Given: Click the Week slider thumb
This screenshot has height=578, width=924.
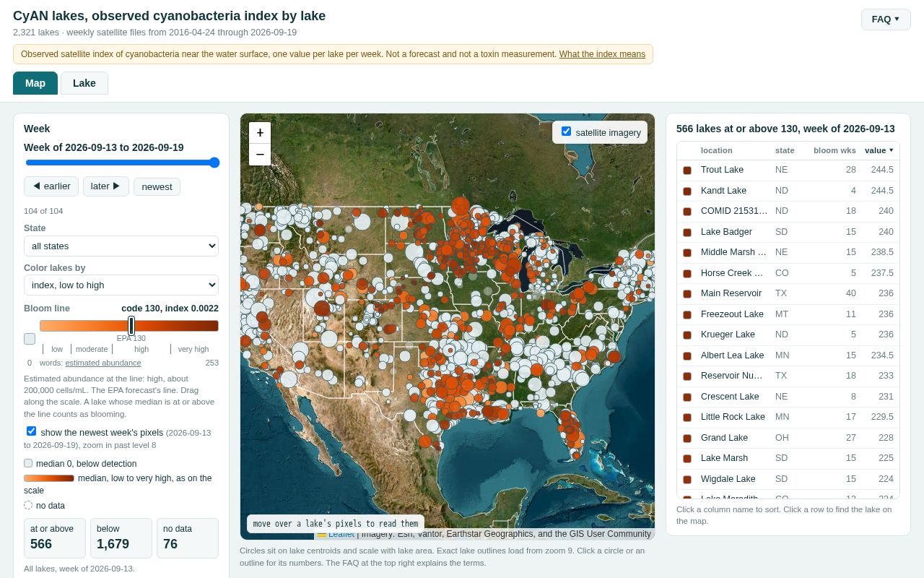Looking at the screenshot, I should pos(214,163).
